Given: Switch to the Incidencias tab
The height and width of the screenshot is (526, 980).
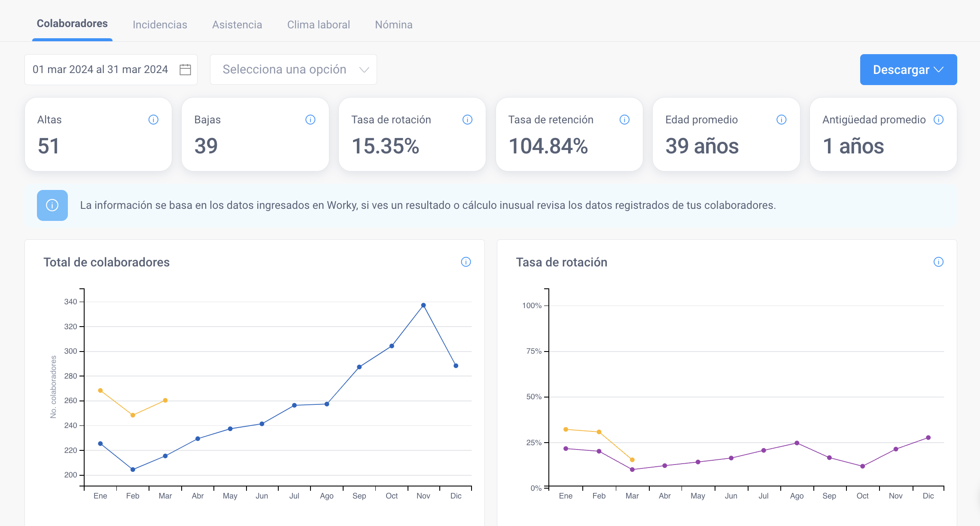Looking at the screenshot, I should point(160,24).
